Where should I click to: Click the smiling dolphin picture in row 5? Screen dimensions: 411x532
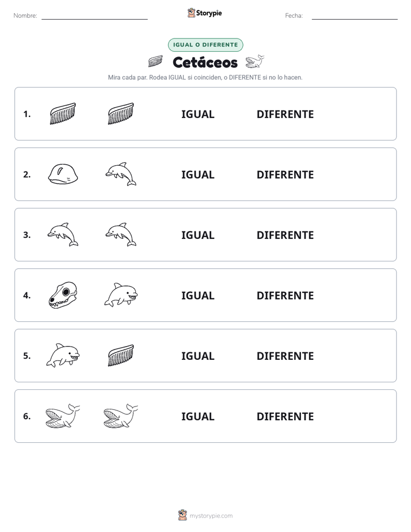(63, 355)
